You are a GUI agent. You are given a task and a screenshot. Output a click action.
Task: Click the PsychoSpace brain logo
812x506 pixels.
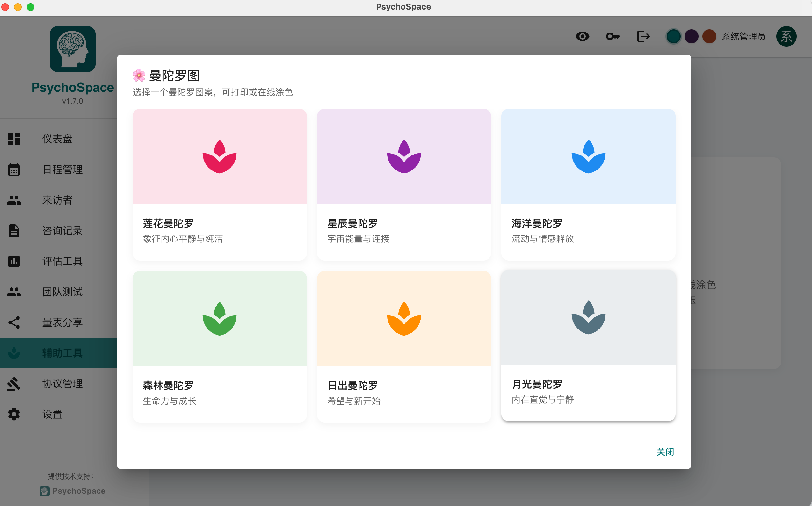[x=73, y=49]
